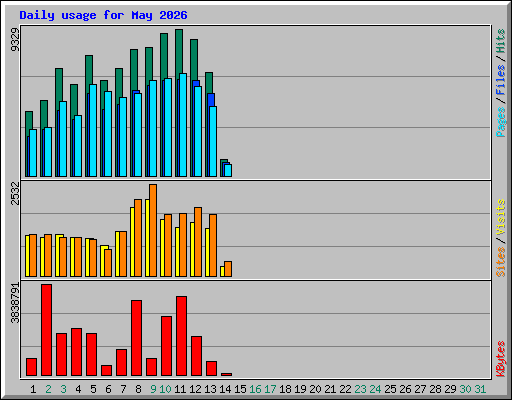This screenshot has height=400, width=512.
Task: Click day 29 on the date axis
Action: (450, 389)
